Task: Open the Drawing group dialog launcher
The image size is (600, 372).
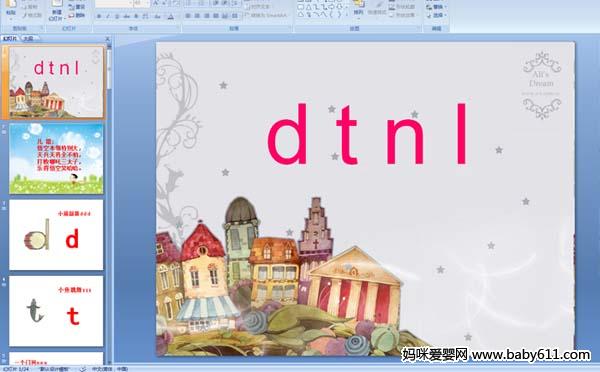Action: 419,28
